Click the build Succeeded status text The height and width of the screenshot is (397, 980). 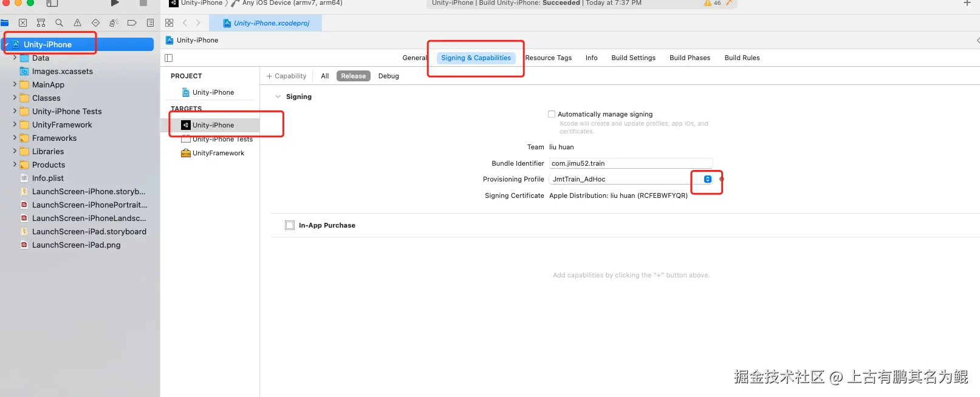coord(561,3)
